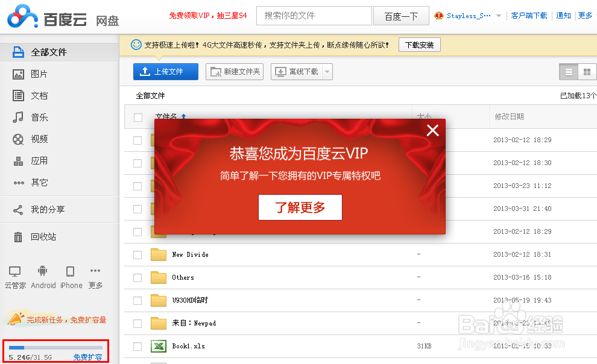This screenshot has height=364, width=597.
Task: Click the 来自：Newpad folder icon
Action: pyautogui.click(x=159, y=323)
